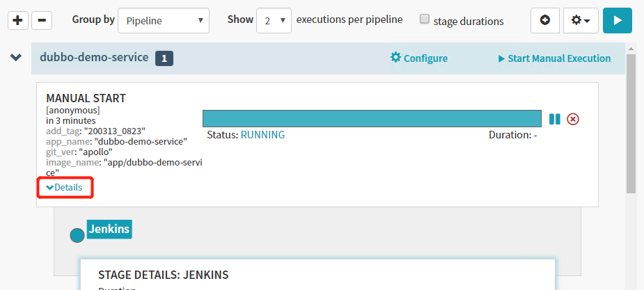Viewport: 644px width, 290px height.
Task: Cancel the running execution
Action: 573,119
